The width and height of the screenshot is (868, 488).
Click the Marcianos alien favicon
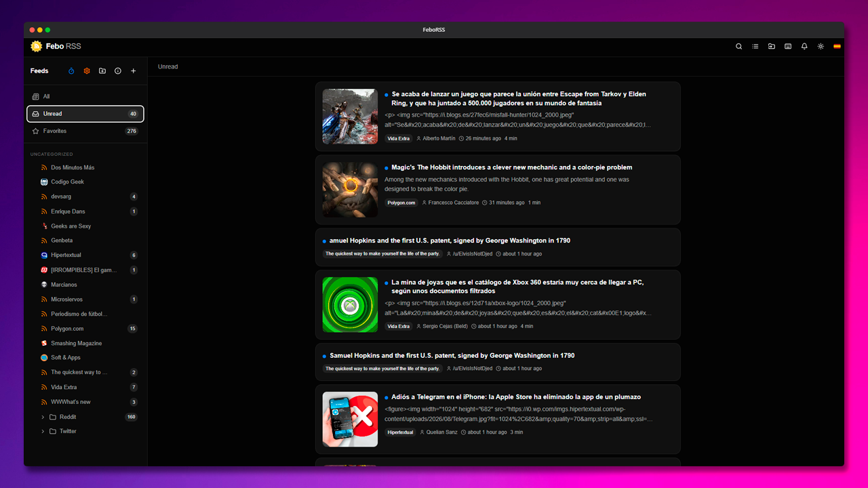[44, 285]
